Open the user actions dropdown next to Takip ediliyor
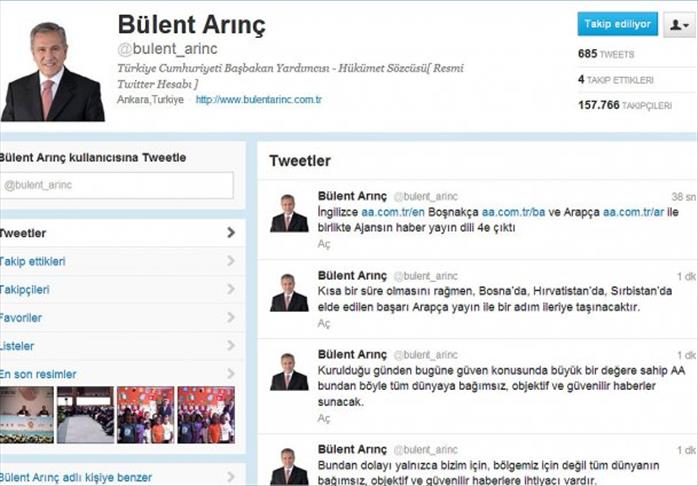Image resolution: width=698 pixels, height=486 pixels. click(x=679, y=24)
